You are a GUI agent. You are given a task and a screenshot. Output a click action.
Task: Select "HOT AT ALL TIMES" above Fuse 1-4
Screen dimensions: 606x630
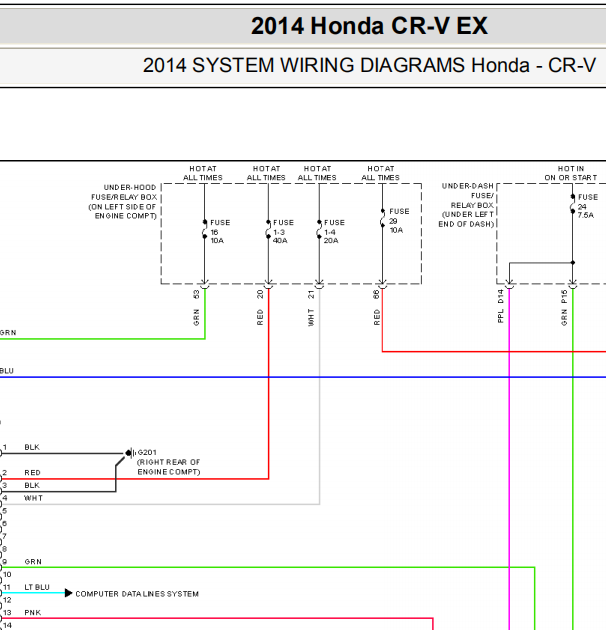click(x=317, y=173)
